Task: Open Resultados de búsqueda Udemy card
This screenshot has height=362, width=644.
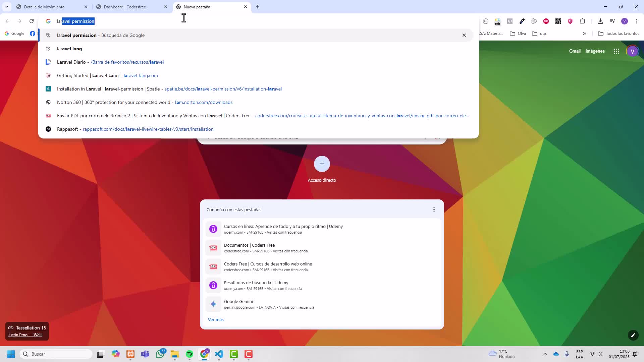Action: (322, 285)
